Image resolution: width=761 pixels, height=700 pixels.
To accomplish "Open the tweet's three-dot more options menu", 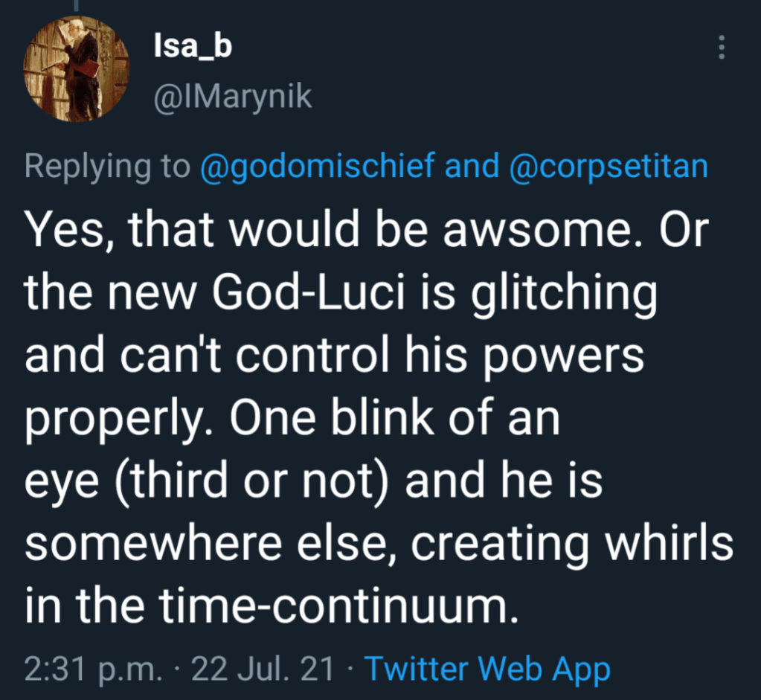I will [720, 48].
